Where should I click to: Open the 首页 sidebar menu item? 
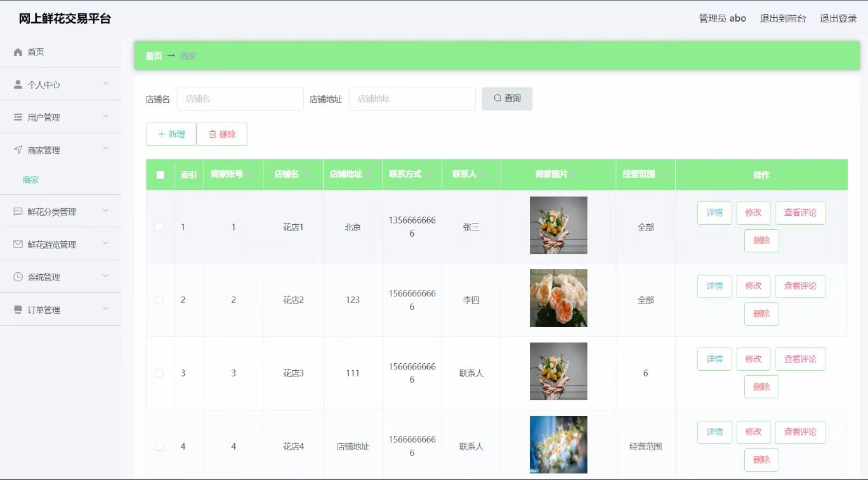point(60,52)
